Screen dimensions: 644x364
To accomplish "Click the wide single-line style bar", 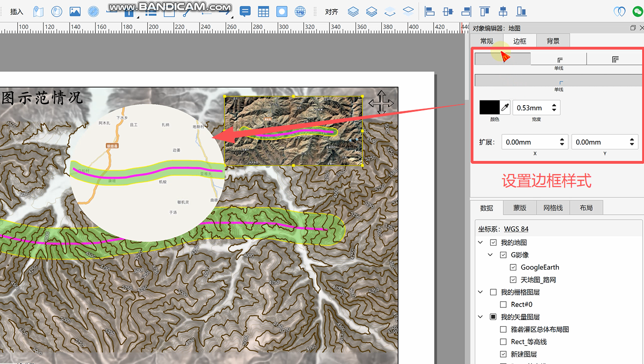I will click(x=558, y=80).
